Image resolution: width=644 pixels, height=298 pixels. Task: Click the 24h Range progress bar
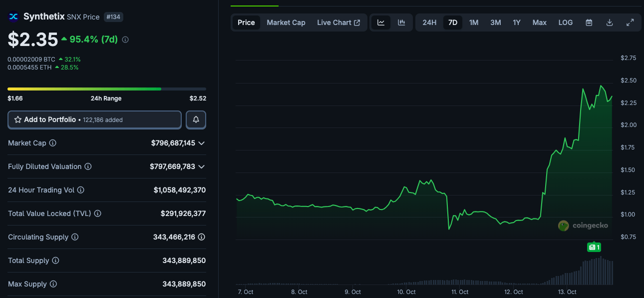[107, 89]
